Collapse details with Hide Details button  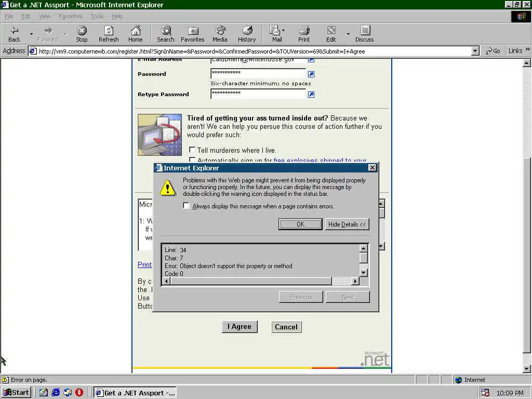pyautogui.click(x=347, y=224)
